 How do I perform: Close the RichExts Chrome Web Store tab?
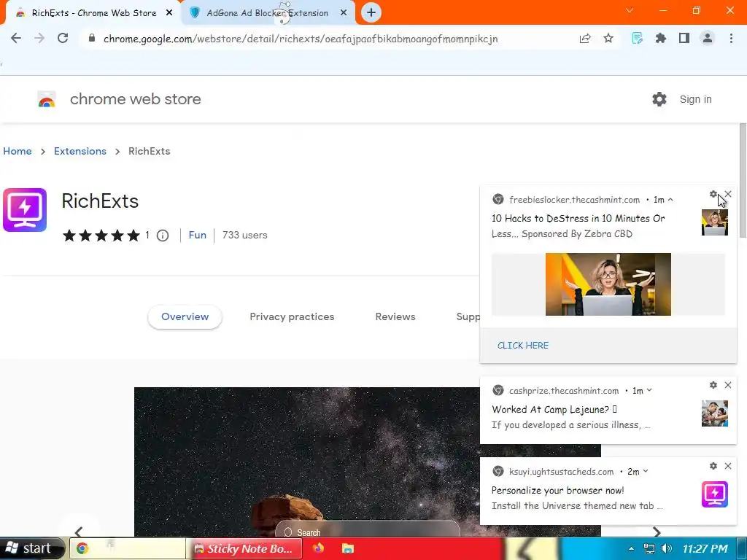169,13
